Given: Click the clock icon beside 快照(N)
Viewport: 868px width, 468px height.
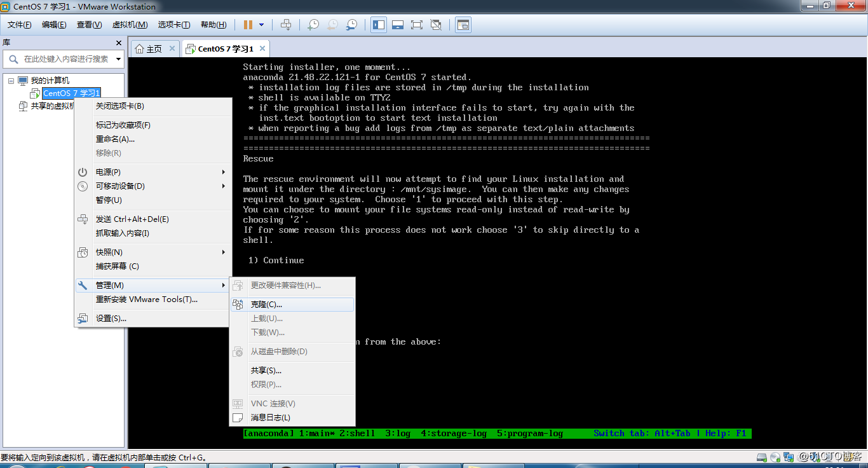Looking at the screenshot, I should [x=83, y=252].
